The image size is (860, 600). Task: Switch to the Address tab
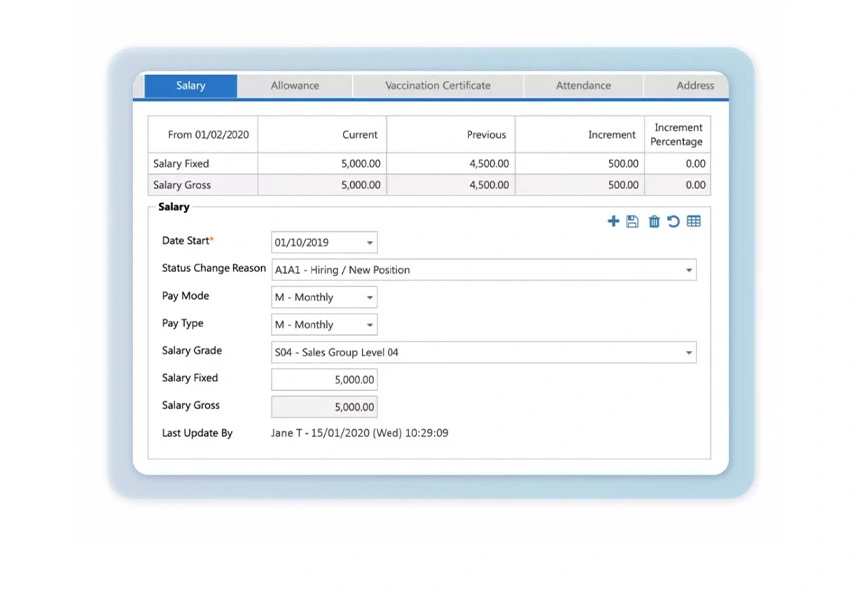694,86
